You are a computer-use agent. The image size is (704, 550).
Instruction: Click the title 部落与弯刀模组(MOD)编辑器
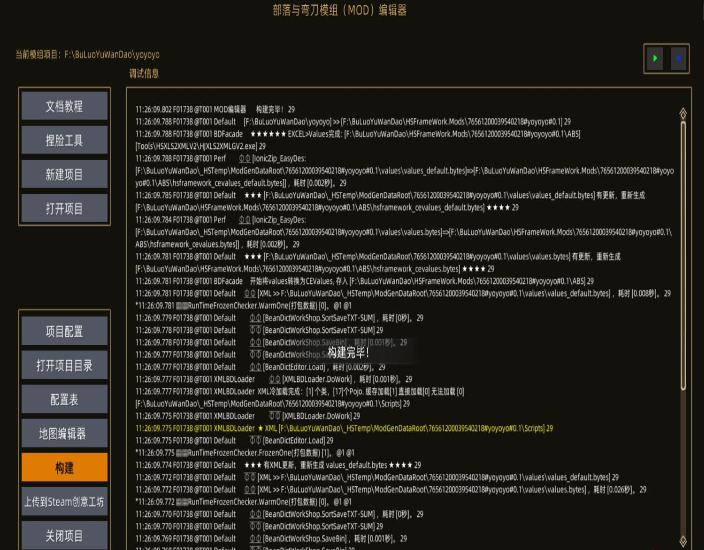tap(339, 10)
